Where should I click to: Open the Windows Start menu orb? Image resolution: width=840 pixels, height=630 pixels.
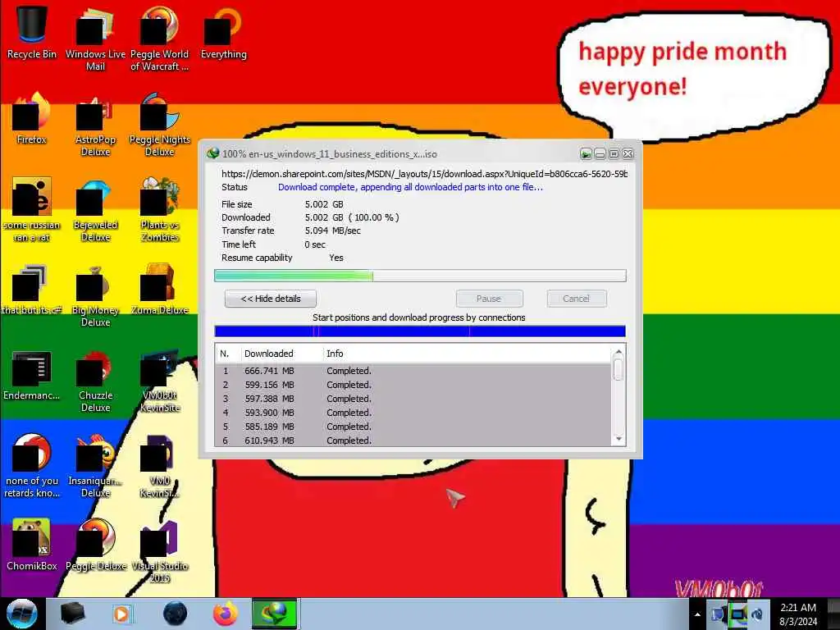pyautogui.click(x=22, y=614)
